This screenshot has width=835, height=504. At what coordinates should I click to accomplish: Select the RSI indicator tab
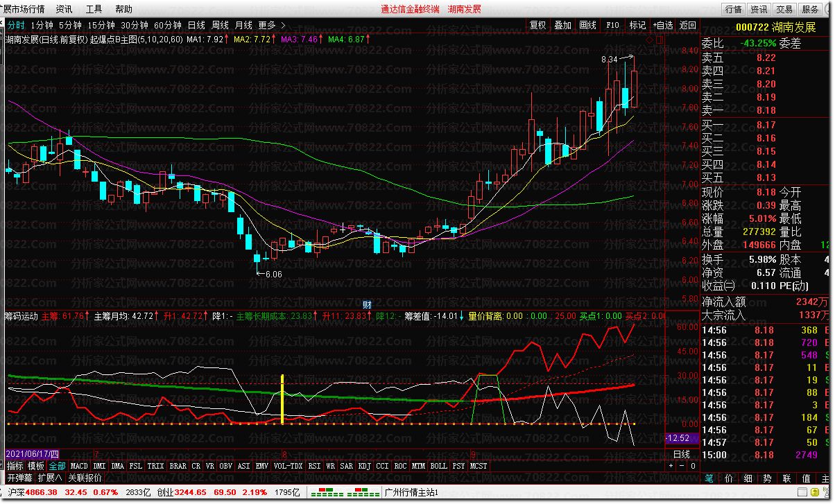point(315,466)
